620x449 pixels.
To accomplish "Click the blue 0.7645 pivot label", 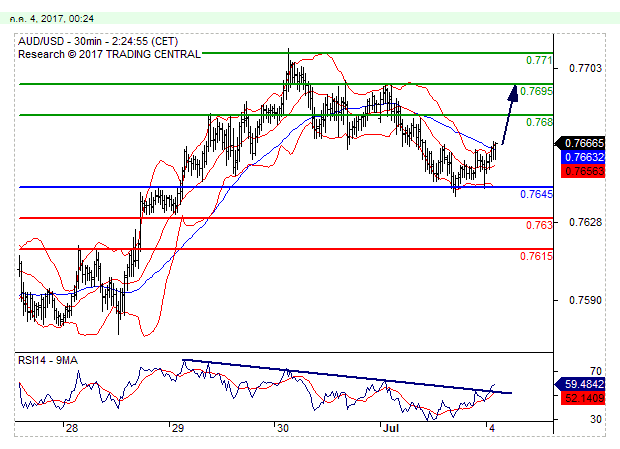I will [536, 194].
